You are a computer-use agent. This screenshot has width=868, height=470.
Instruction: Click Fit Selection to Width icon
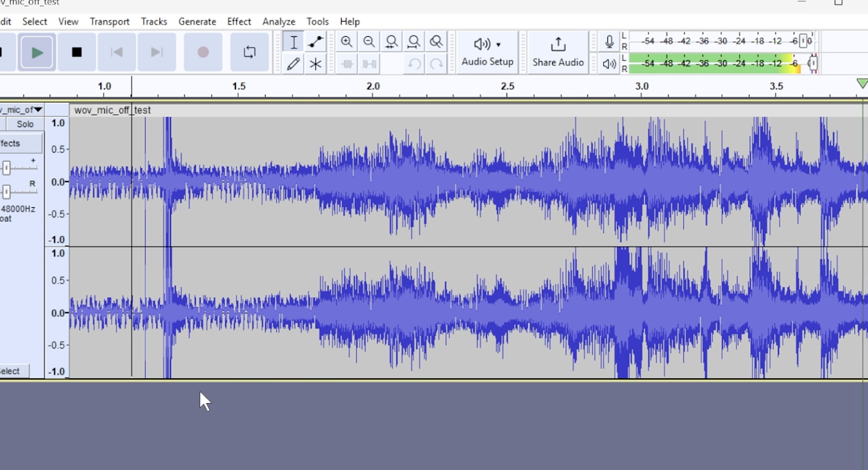click(x=391, y=42)
